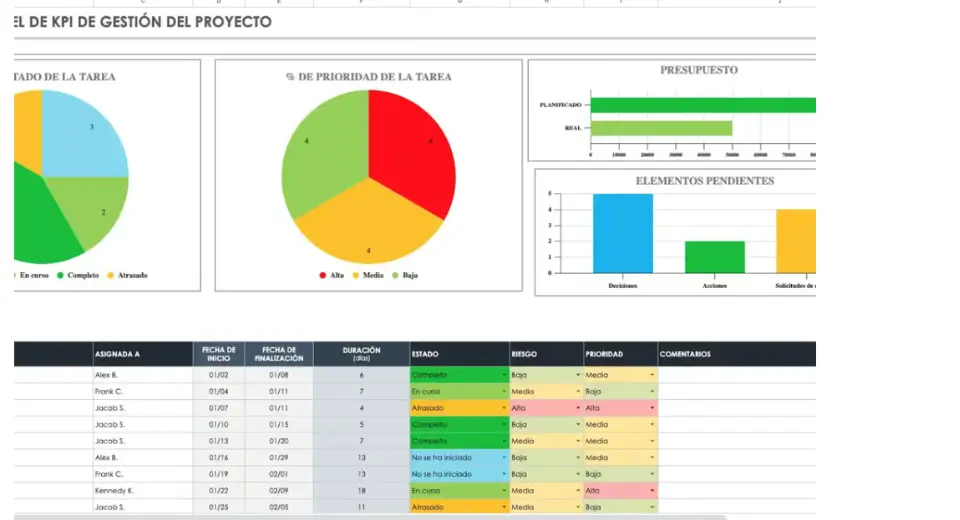The image size is (960, 520).
Task: Click the yellow Media legend marker
Action: (355, 275)
